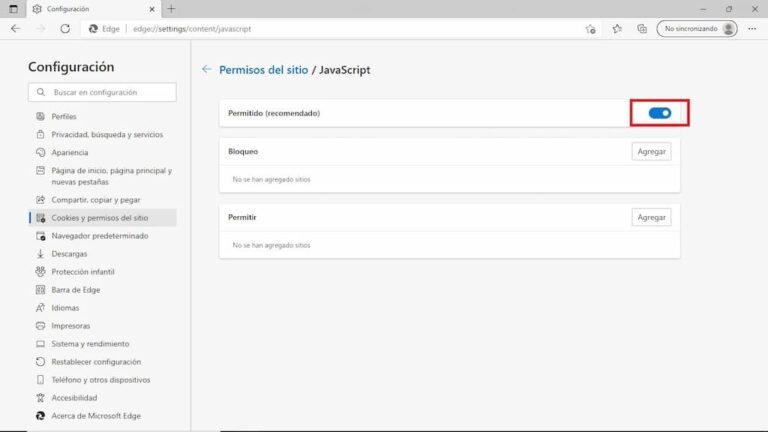The image size is (768, 432).
Task: Open Restablecer configuración
Action: tap(102, 362)
